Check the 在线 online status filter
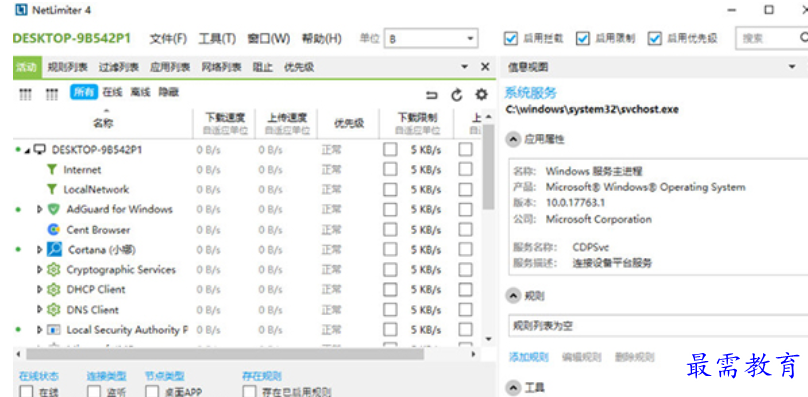The height and width of the screenshot is (397, 808). click(x=25, y=391)
